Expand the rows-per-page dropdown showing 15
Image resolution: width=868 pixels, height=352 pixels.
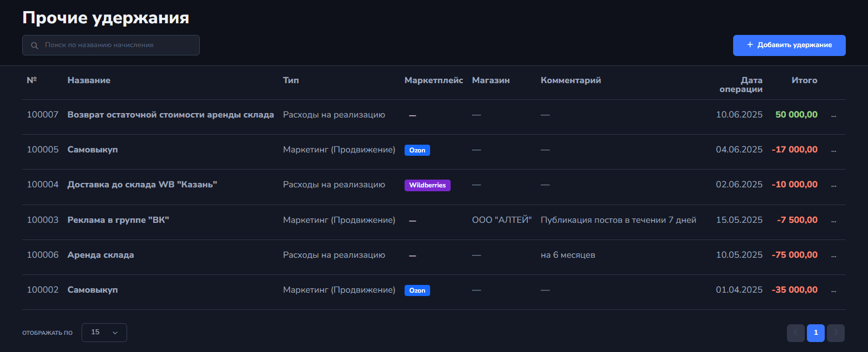pos(104,333)
